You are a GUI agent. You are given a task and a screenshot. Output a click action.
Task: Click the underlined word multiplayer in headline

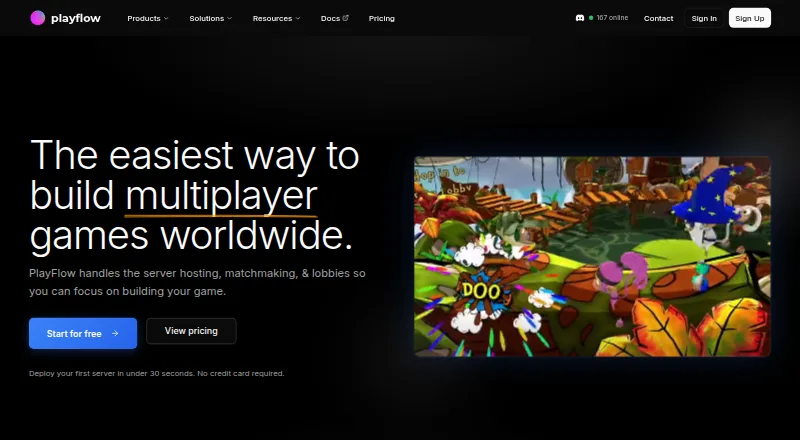pos(221,196)
